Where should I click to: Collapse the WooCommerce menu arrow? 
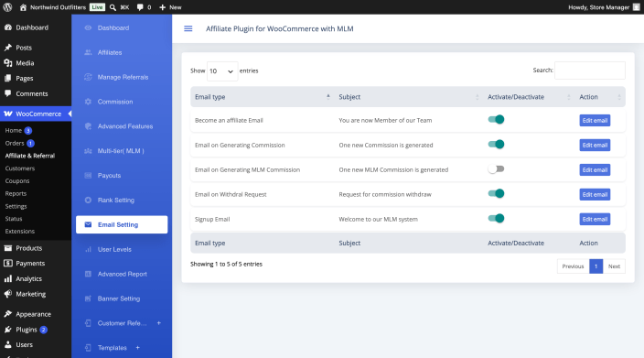[x=70, y=114]
